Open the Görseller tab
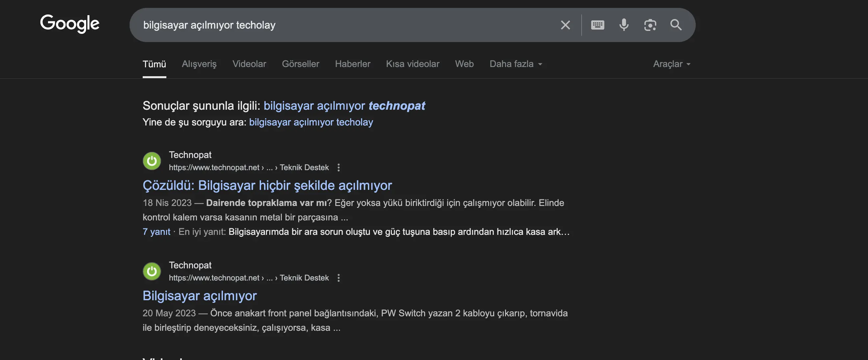The image size is (868, 360). [x=301, y=64]
